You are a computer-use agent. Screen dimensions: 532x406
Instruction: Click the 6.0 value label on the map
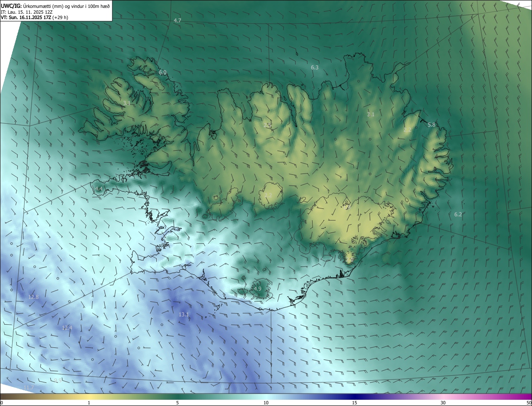(163, 72)
